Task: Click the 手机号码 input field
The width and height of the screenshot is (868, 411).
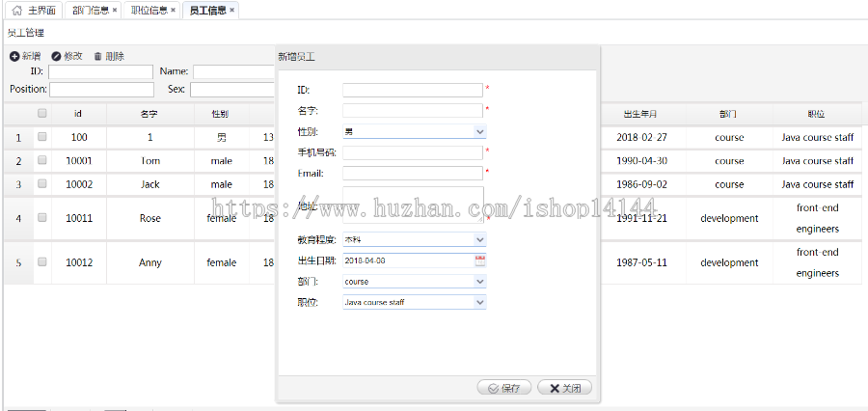Action: click(413, 152)
